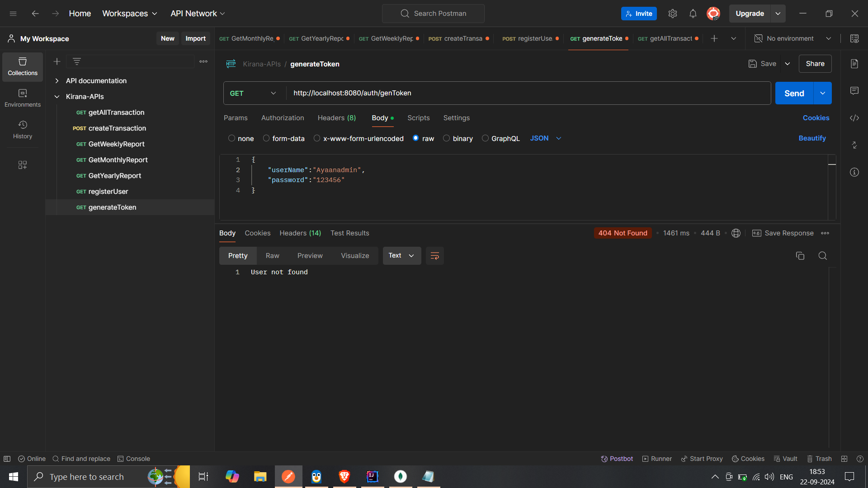Open the response Headers (14) tab
The height and width of the screenshot is (488, 868).
(x=300, y=233)
